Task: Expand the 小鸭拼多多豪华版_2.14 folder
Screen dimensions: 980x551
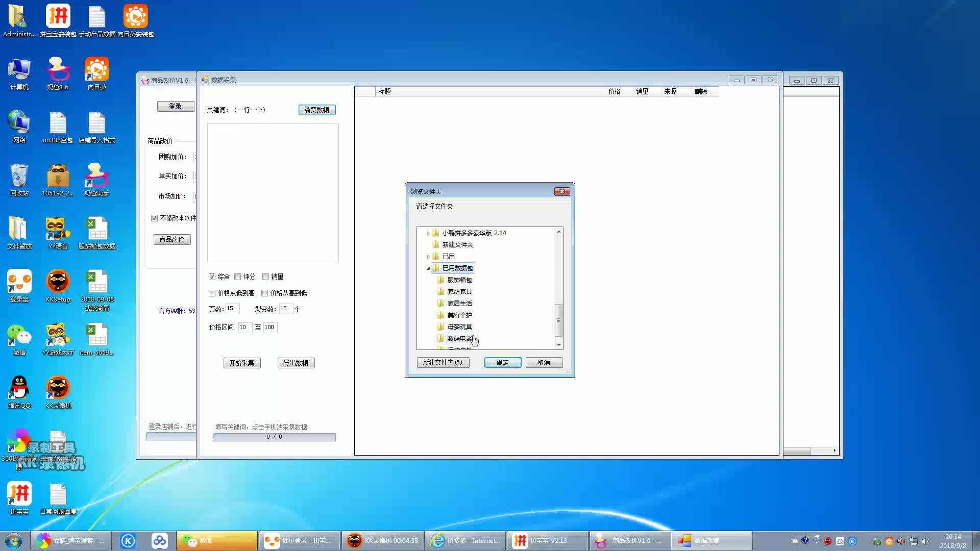Action: coord(428,233)
